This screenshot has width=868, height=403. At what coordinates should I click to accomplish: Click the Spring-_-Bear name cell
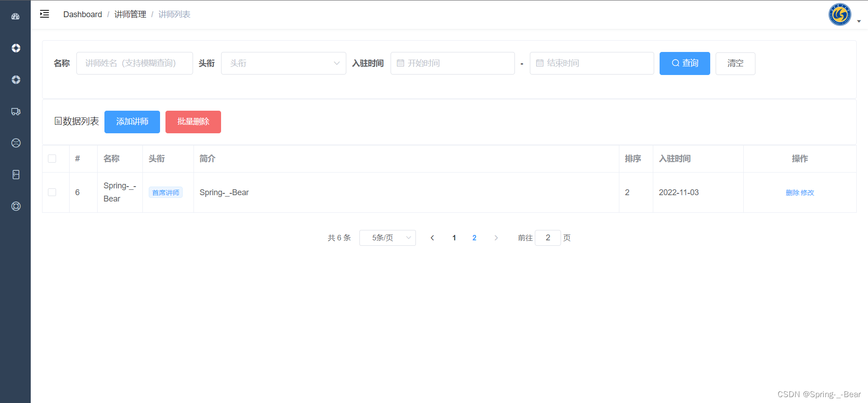(x=120, y=192)
